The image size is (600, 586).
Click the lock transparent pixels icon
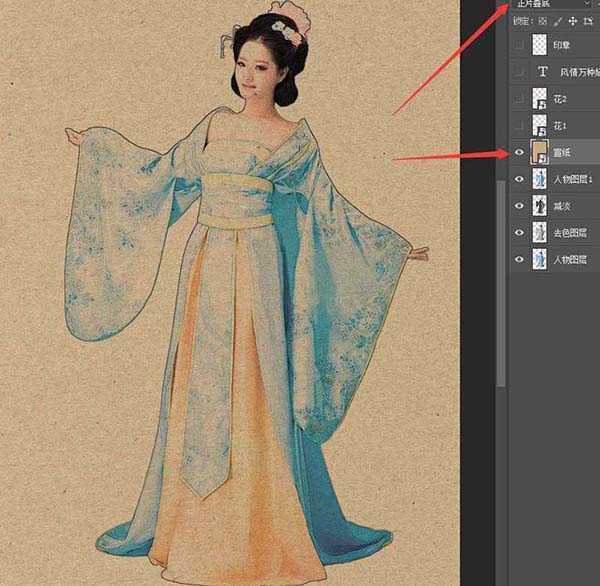coord(543,20)
